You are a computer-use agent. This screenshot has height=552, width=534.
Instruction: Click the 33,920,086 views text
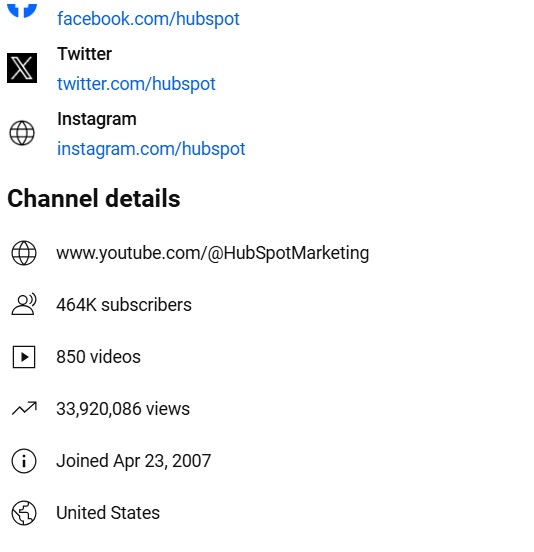tap(123, 409)
